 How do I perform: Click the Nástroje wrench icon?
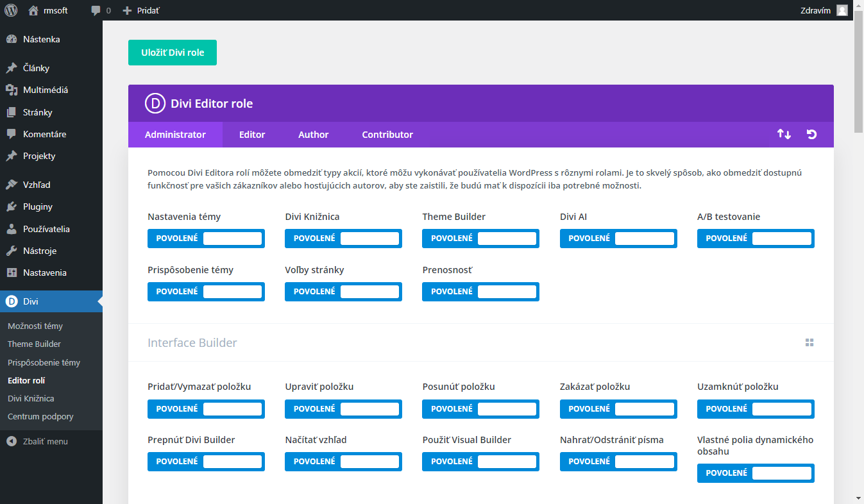[x=12, y=251]
